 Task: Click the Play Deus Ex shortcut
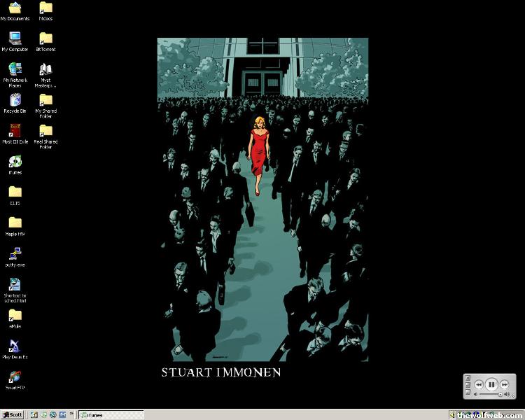pyautogui.click(x=15, y=346)
